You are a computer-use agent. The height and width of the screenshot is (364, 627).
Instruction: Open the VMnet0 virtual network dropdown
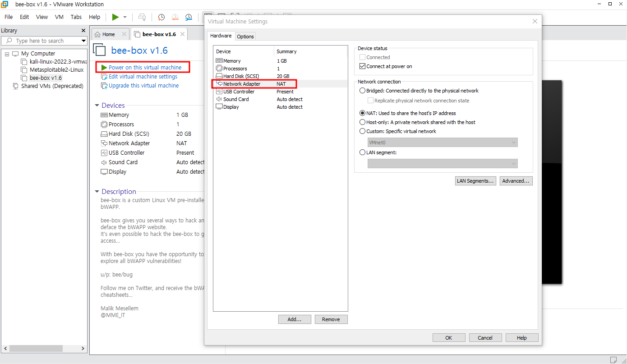[443, 143]
